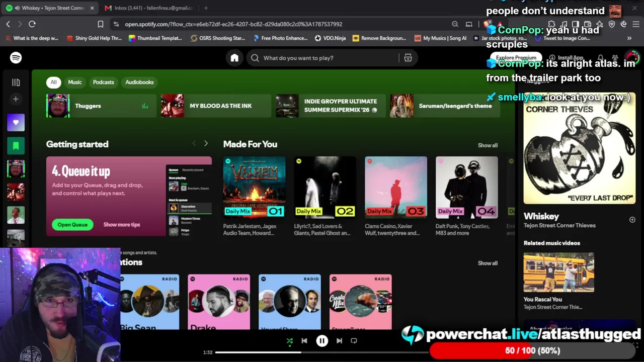Toggle shuffle mode

(290, 341)
